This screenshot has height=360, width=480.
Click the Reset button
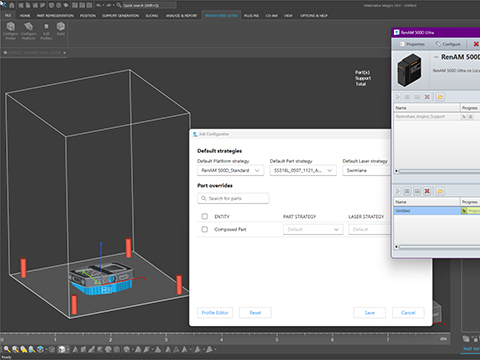coord(255,313)
